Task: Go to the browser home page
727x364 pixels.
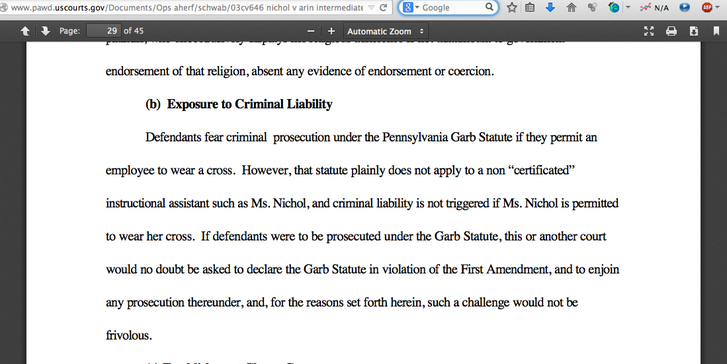Action: [x=571, y=7]
